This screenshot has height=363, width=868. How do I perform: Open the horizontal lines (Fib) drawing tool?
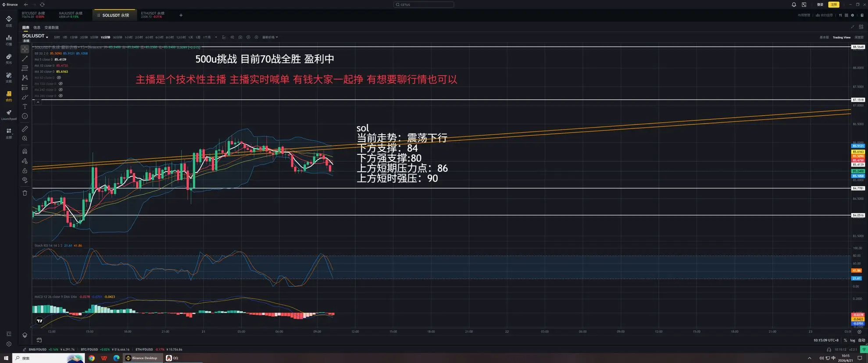pos(25,68)
